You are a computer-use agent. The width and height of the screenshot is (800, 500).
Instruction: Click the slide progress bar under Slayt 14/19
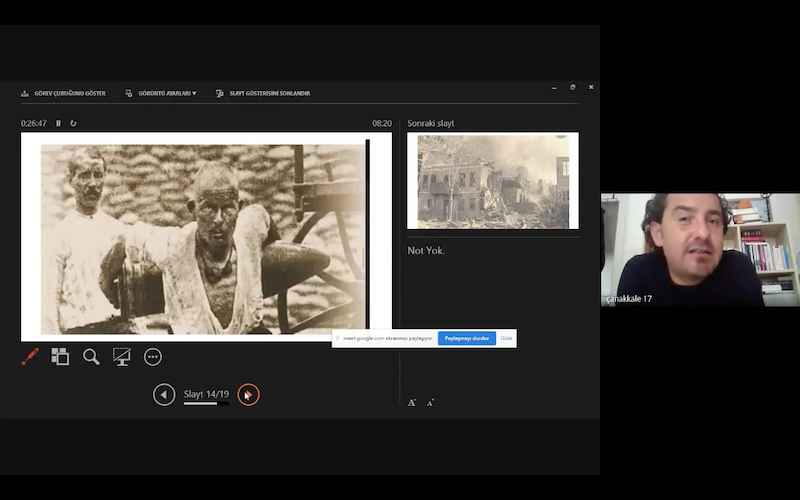(206, 404)
